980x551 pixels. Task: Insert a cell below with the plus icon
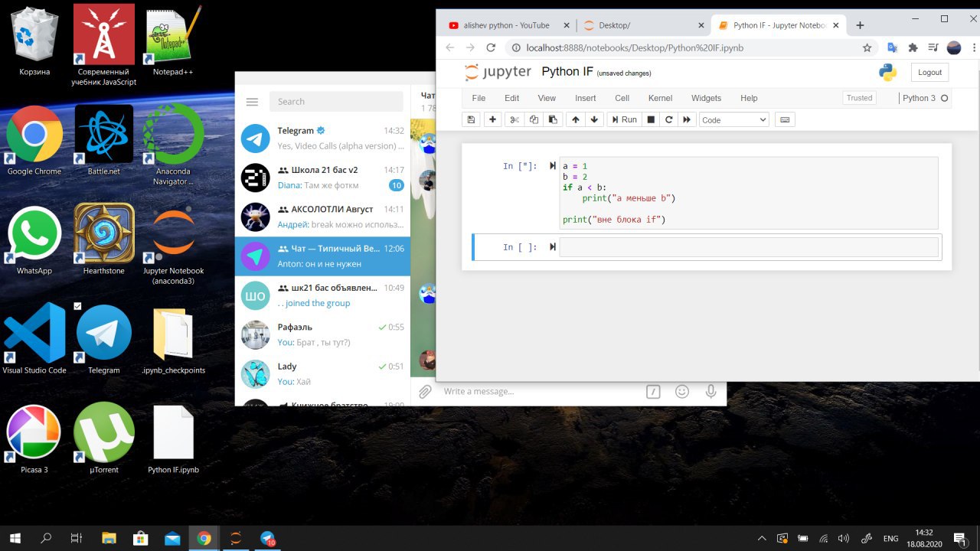click(492, 119)
